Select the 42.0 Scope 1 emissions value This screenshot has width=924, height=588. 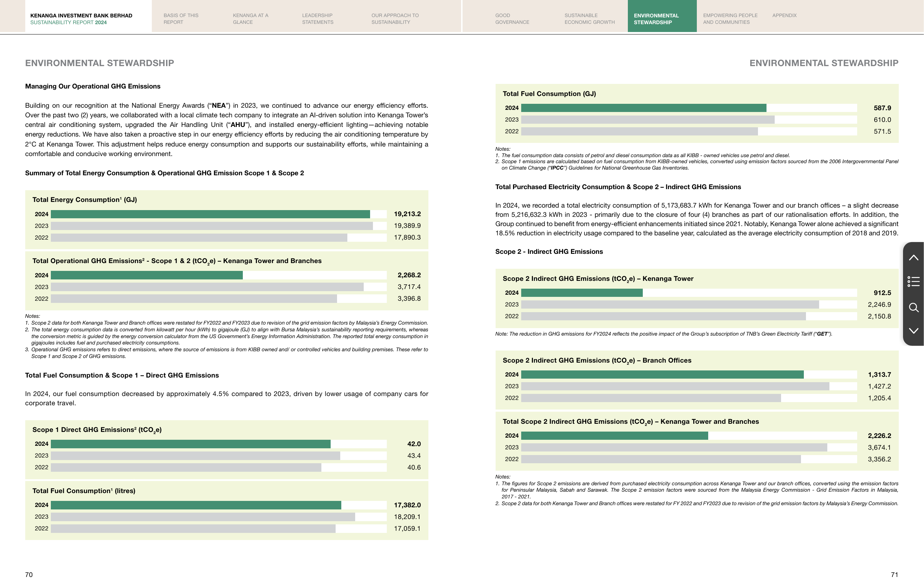pos(414,444)
